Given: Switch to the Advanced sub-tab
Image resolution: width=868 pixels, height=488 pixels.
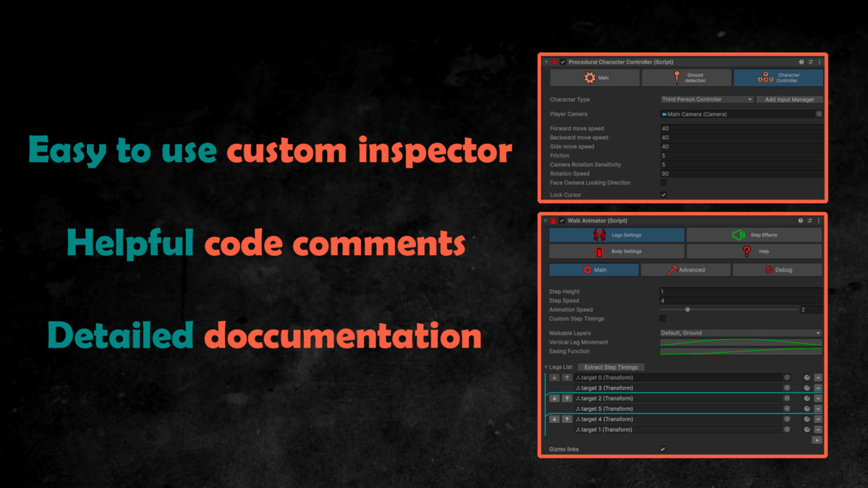Looking at the screenshot, I should tap(686, 270).
